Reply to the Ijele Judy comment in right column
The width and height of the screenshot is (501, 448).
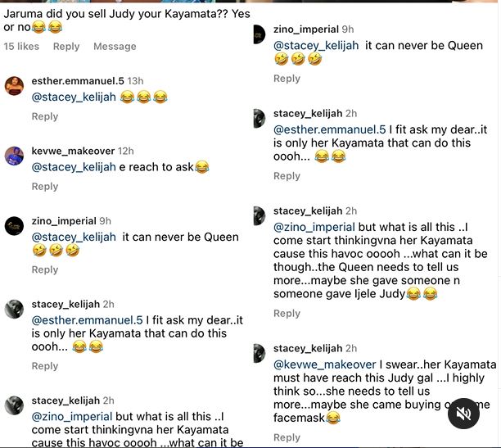tap(287, 314)
